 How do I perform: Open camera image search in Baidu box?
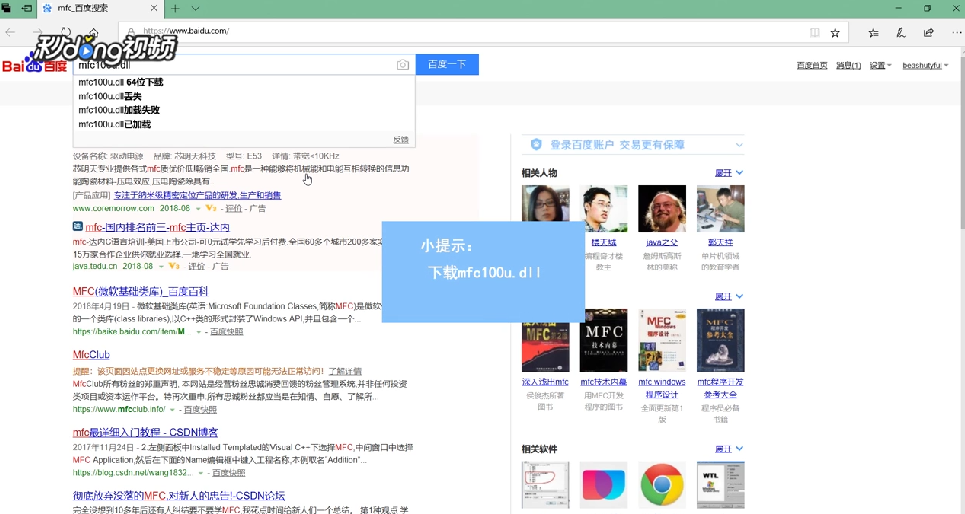[402, 65]
